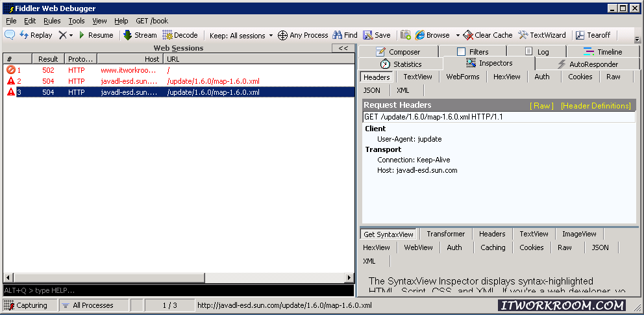Viewport: 644px width, 315px height.
Task: Open the Edit menu
Action: pos(30,21)
